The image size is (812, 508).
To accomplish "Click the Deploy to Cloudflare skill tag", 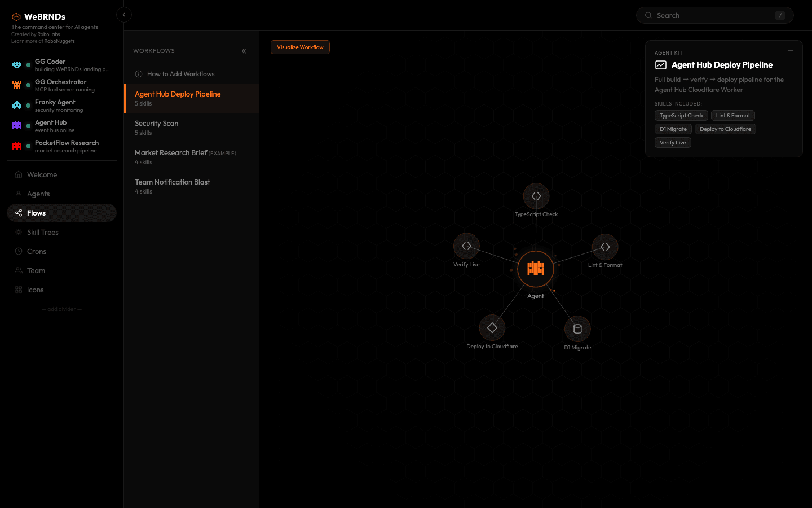I will 725,129.
